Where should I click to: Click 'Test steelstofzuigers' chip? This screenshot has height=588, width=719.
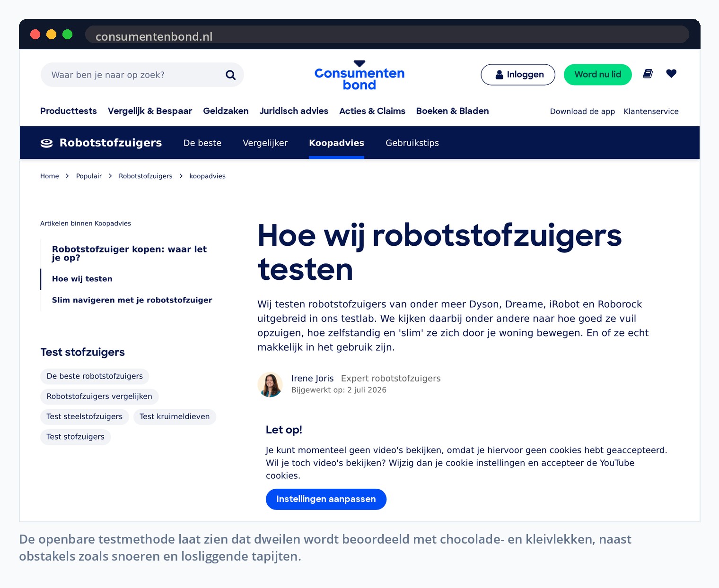click(85, 417)
